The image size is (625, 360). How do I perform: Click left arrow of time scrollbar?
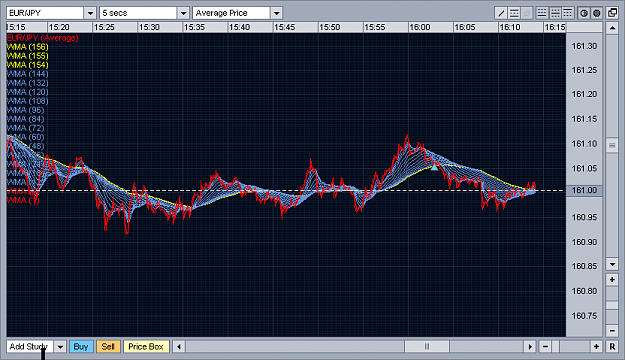coord(179,346)
